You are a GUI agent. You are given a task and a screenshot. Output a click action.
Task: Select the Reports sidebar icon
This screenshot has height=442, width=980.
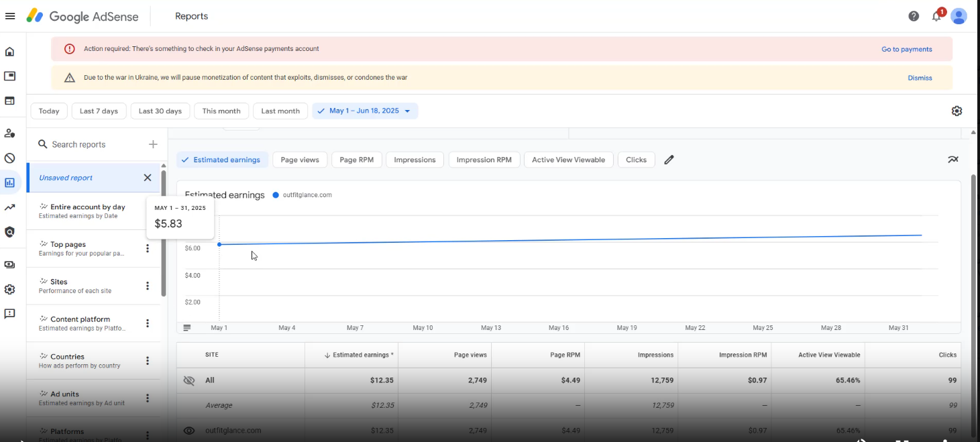(10, 182)
